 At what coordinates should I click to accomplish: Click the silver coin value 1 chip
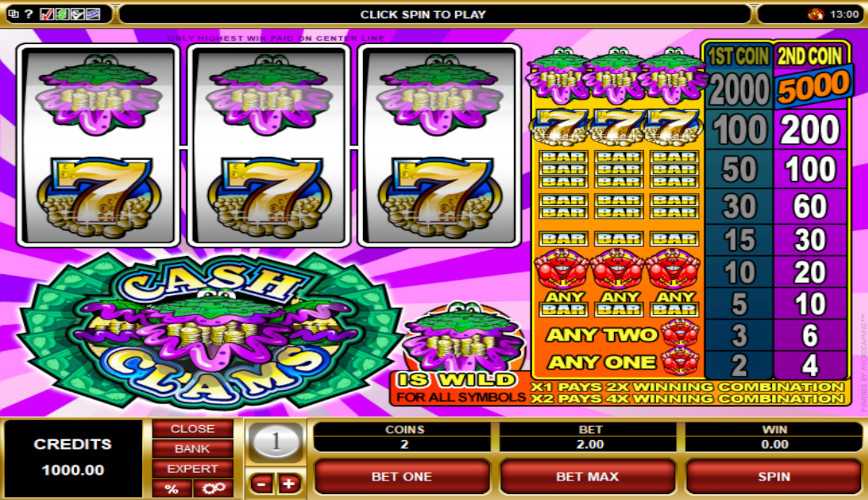tap(276, 441)
